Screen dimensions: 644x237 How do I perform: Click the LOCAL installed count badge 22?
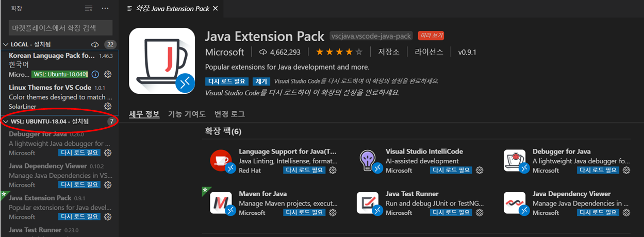[110, 44]
